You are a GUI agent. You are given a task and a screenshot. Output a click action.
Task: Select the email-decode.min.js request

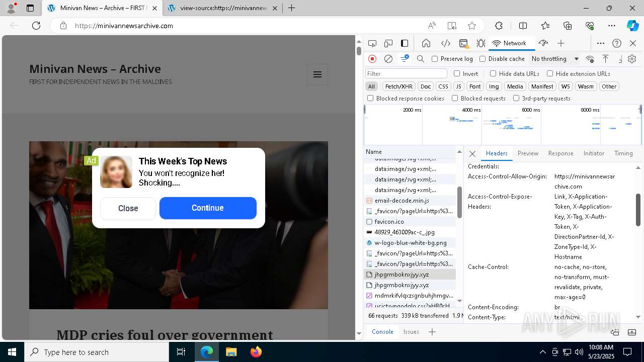(410, 201)
